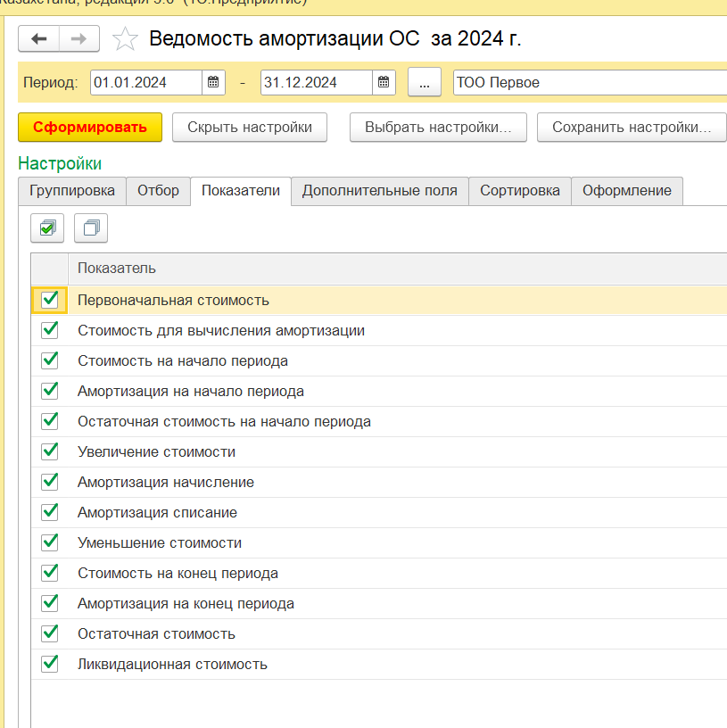Open Выбрать настройки dialog
This screenshot has width=727, height=728.
pos(438,128)
